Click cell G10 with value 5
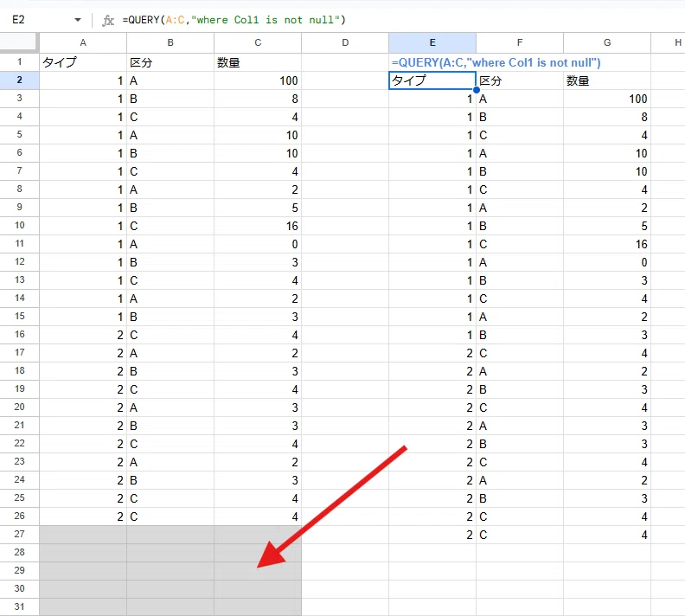 coord(607,226)
